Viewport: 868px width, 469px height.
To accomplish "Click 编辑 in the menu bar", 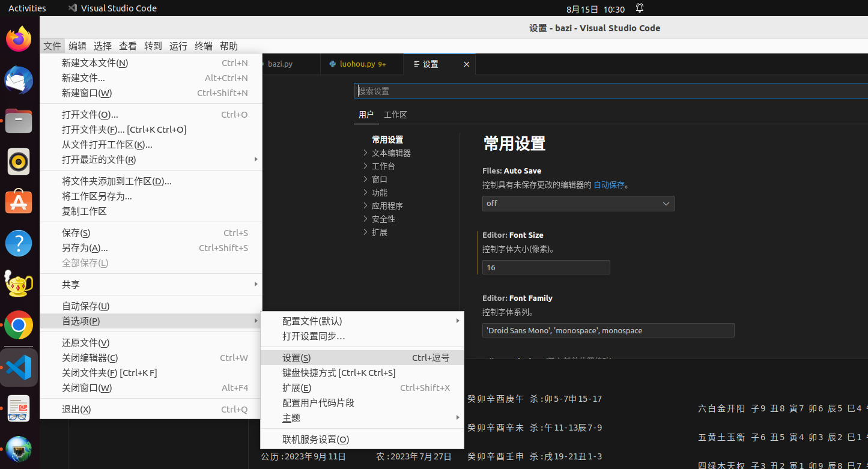I will (x=77, y=46).
